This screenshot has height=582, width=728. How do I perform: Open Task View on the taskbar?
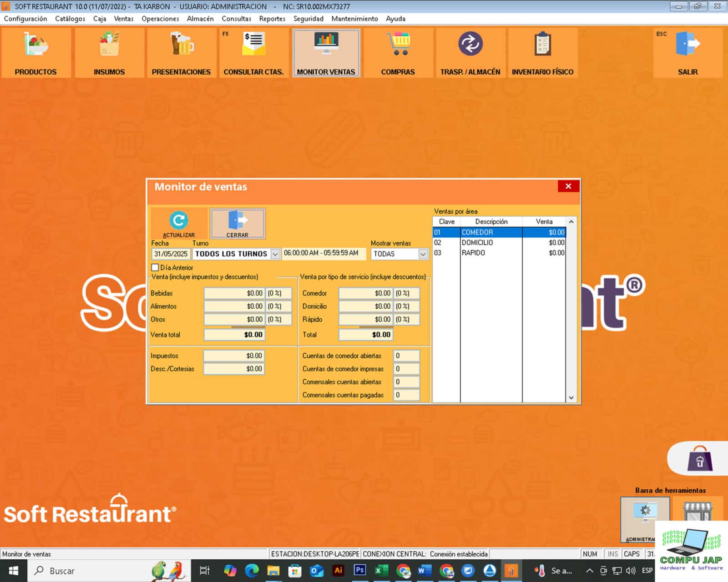[205, 571]
